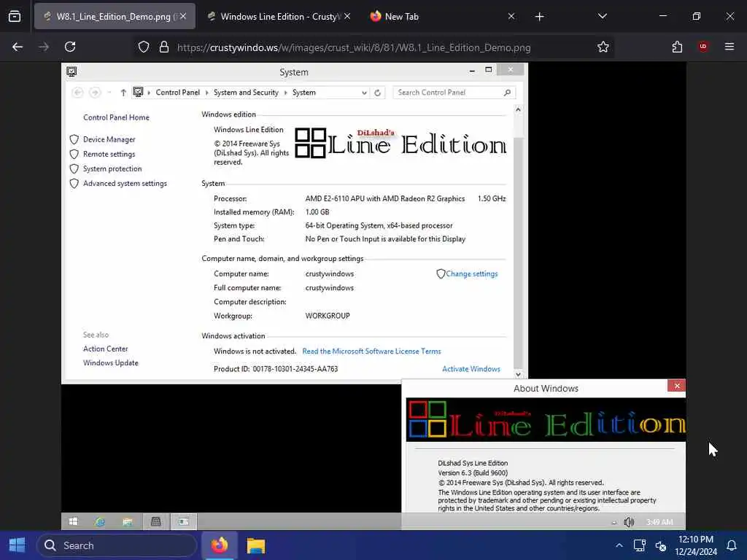
Task: Select System breadcrumb
Action: pyautogui.click(x=304, y=93)
